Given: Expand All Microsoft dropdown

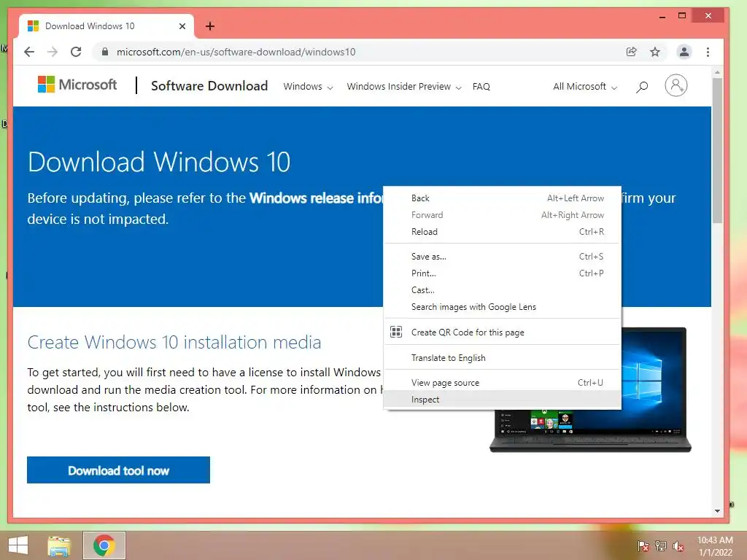Looking at the screenshot, I should tap(585, 87).
